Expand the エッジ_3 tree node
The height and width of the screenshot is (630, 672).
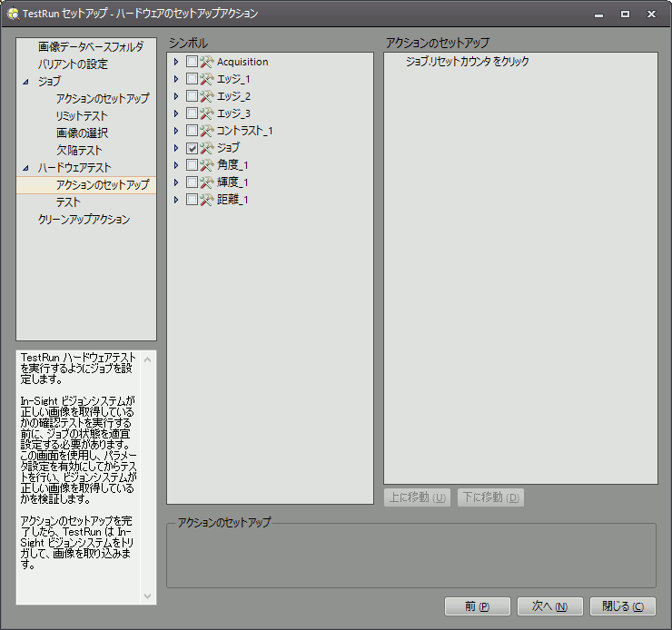coord(176,113)
